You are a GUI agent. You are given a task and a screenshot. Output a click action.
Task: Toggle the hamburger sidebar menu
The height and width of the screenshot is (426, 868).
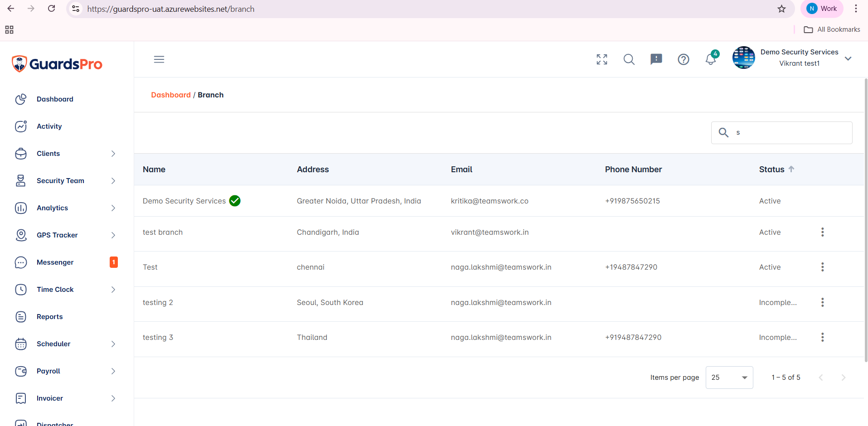coord(159,59)
